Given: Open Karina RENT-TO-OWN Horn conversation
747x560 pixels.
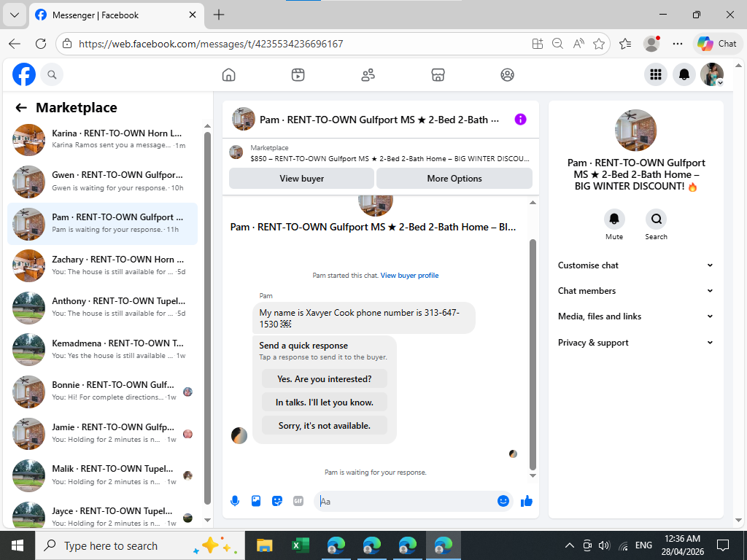Looking at the screenshot, I should (x=102, y=139).
